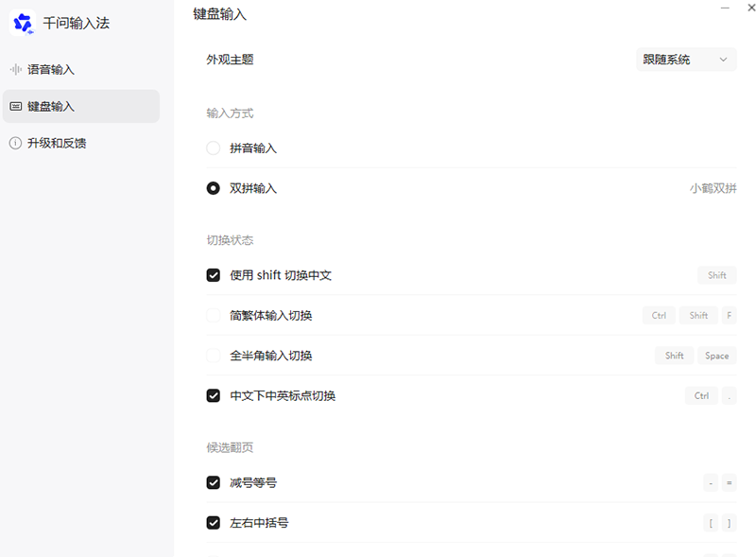Close the settings window
Screen dimensions: 756x557
tap(751, 8)
